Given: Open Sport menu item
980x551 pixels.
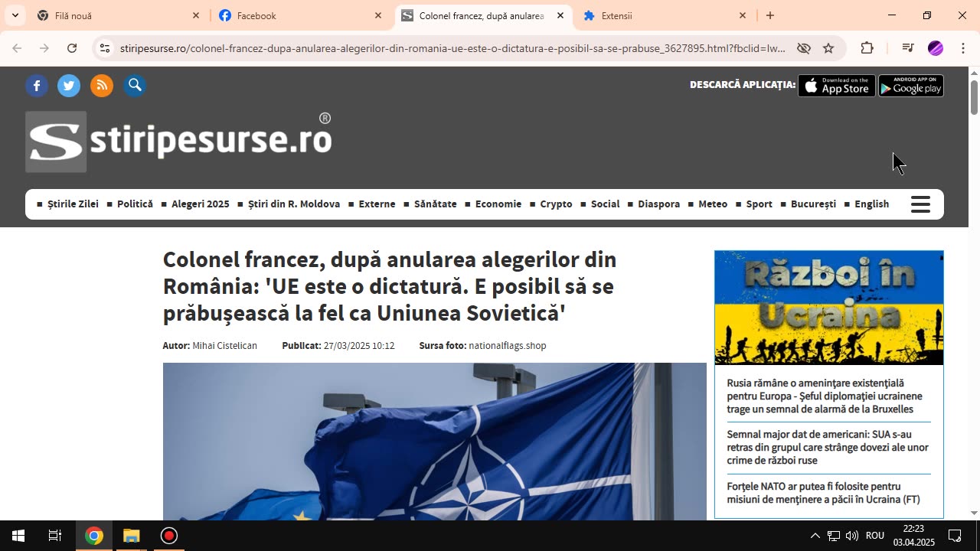Looking at the screenshot, I should click(759, 204).
